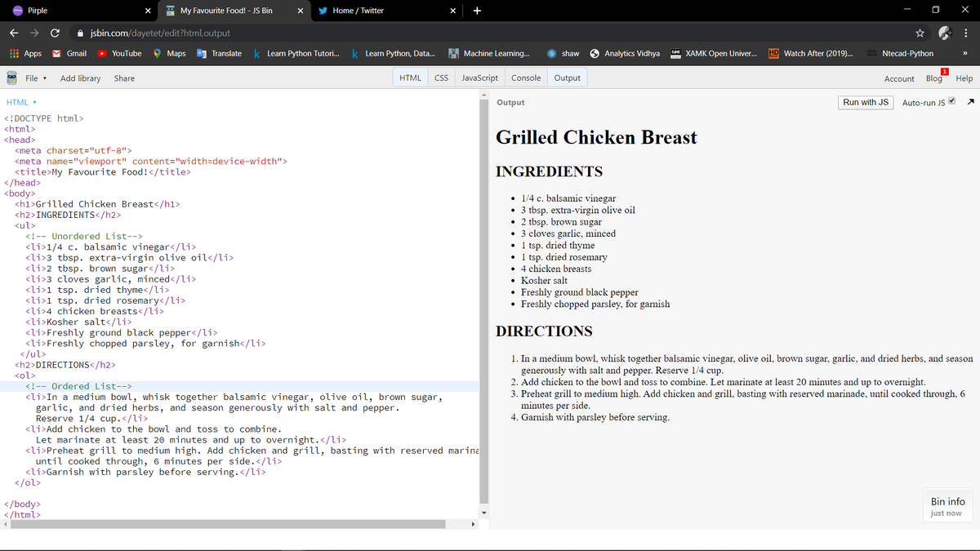Image resolution: width=980 pixels, height=551 pixels.
Task: Go back in browser history
Action: [15, 33]
